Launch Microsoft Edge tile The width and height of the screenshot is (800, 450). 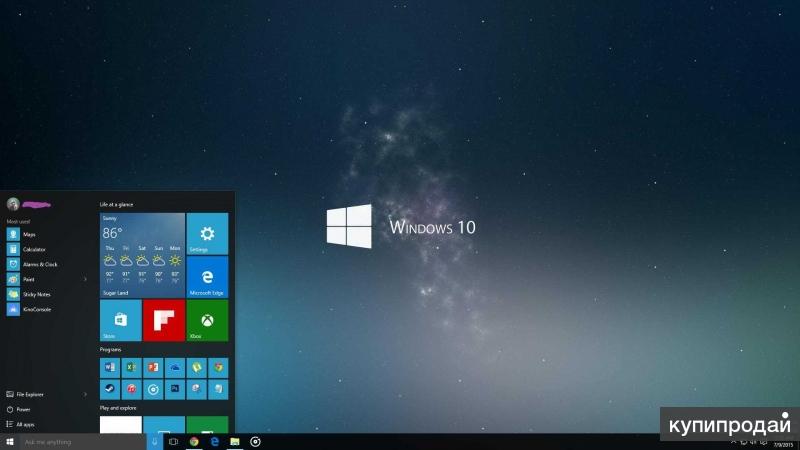click(x=207, y=277)
